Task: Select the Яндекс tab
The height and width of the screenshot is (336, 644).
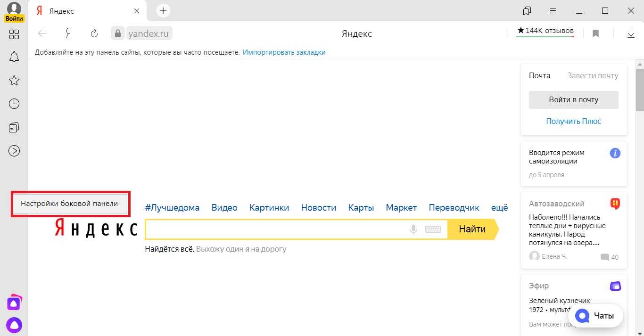Action: pyautogui.click(x=87, y=11)
